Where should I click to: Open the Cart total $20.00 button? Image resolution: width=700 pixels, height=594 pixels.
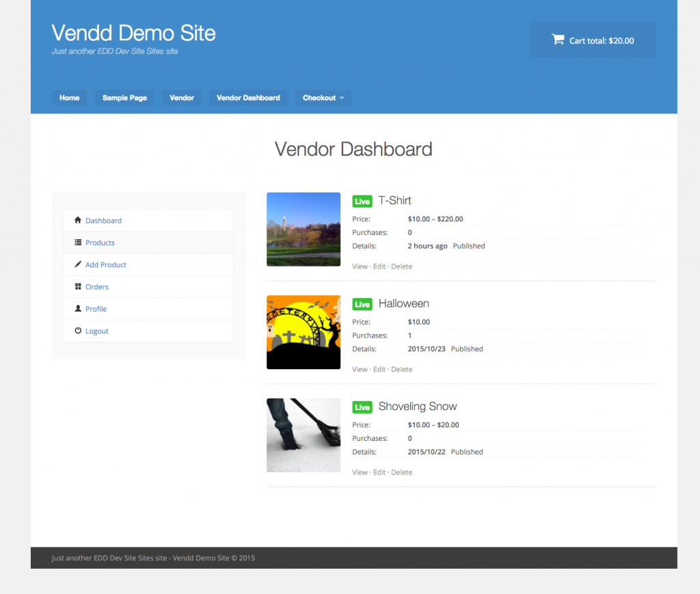(593, 40)
